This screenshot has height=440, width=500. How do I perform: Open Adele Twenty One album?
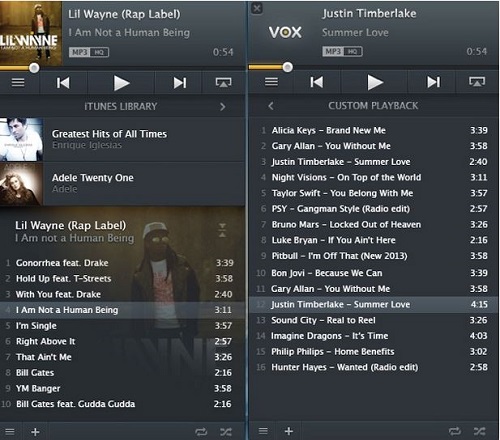pyautogui.click(x=122, y=184)
